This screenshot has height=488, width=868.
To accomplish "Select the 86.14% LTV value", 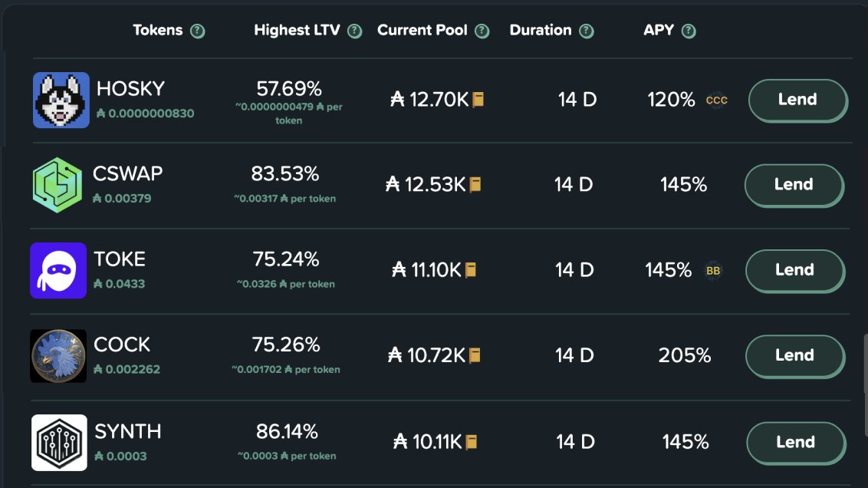I will [287, 431].
